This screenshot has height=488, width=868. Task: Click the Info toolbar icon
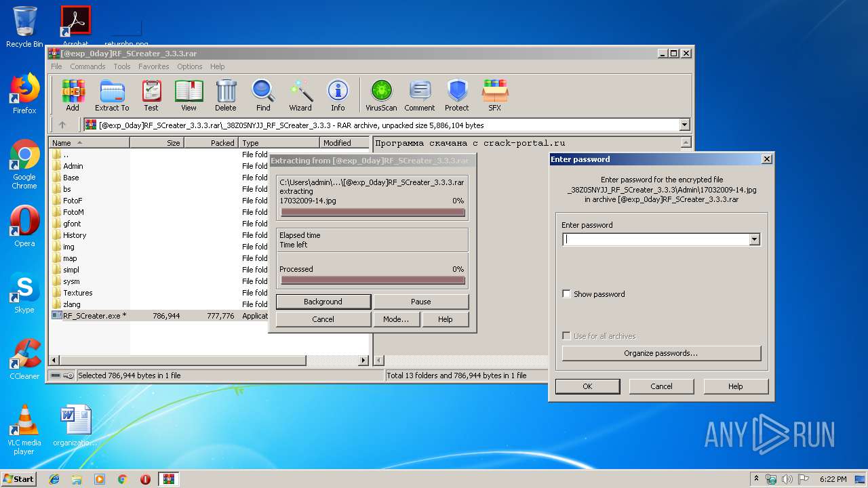point(338,96)
